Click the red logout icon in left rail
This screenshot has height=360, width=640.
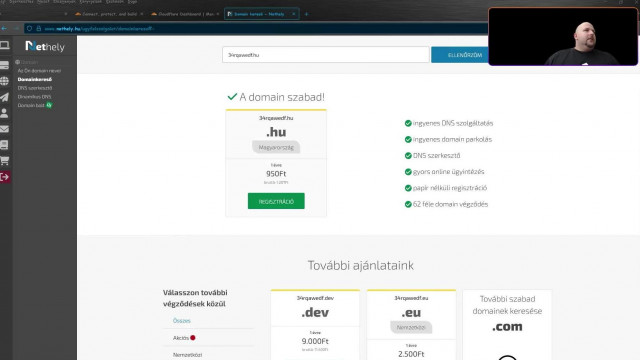pos(5,177)
